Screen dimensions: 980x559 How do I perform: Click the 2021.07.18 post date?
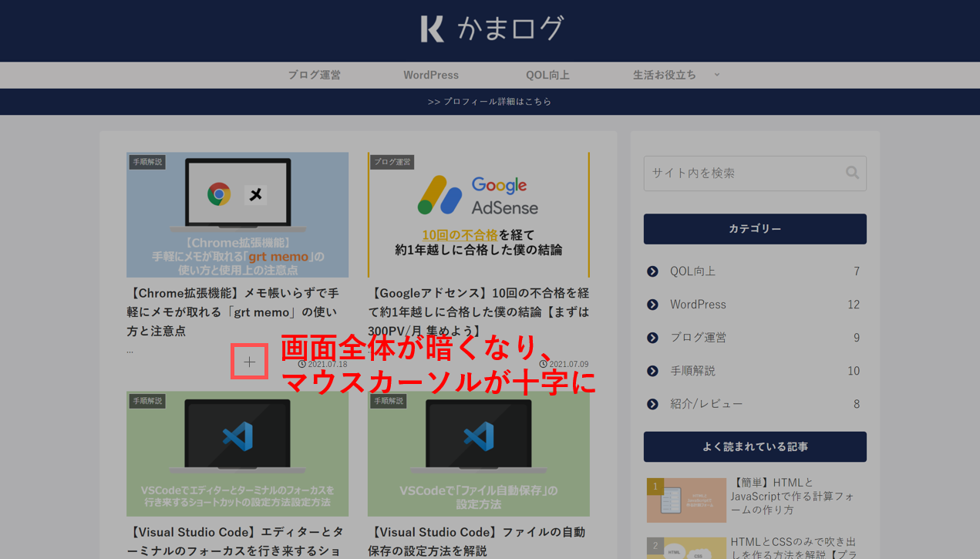coord(328,364)
